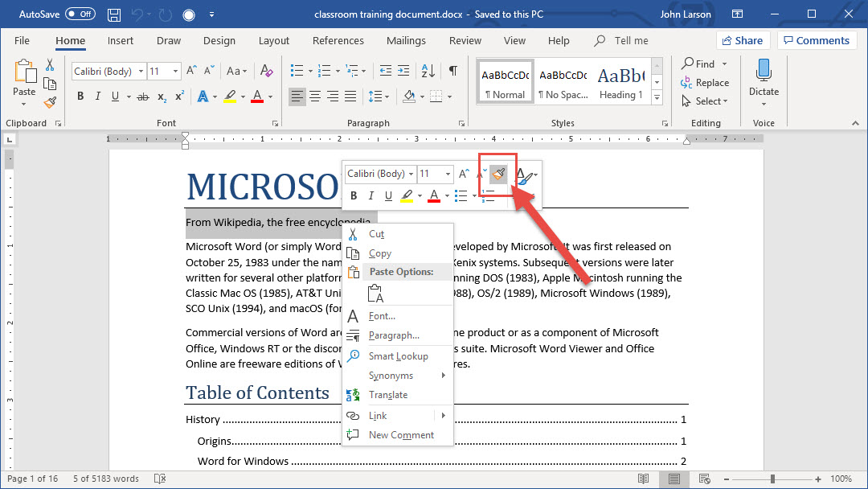Open the Insert ribbon tab

tap(121, 41)
